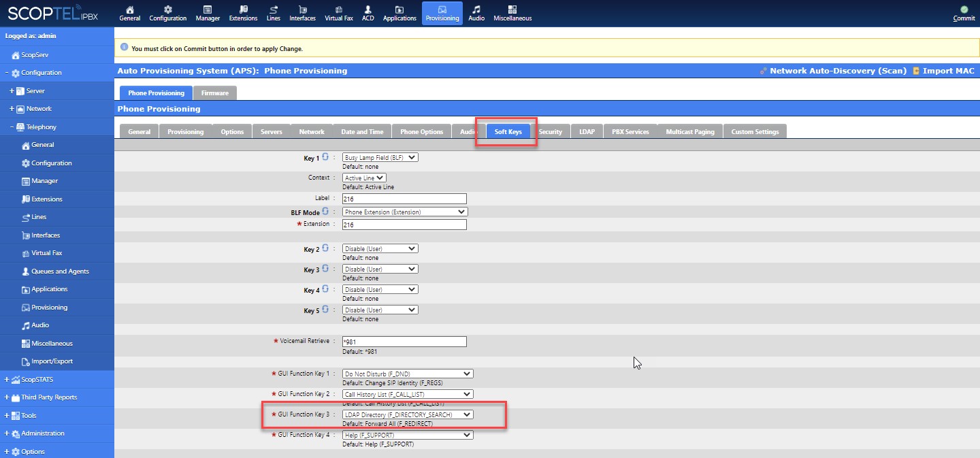Reset Key 5 using its refresh icon
This screenshot has height=458, width=980.
(x=325, y=310)
